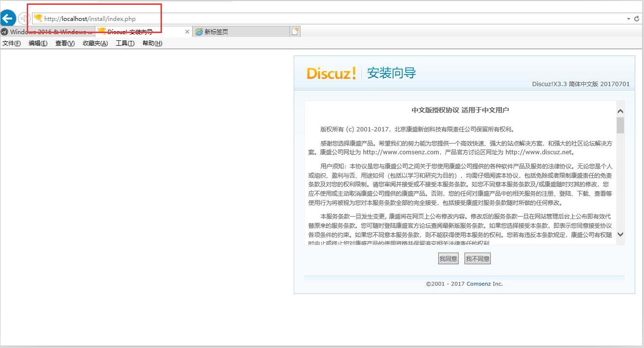Switch to the 新标签页 tab
The width and height of the screenshot is (644, 348).
241,32
